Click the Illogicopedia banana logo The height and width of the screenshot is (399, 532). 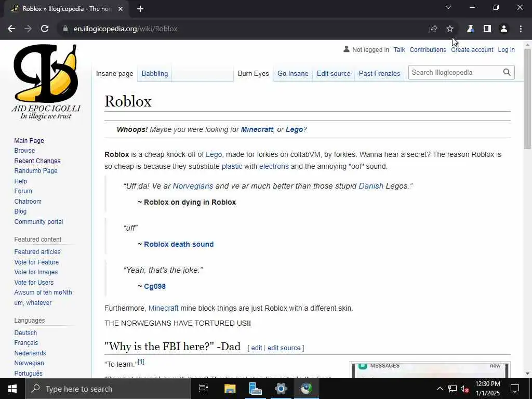[46, 82]
